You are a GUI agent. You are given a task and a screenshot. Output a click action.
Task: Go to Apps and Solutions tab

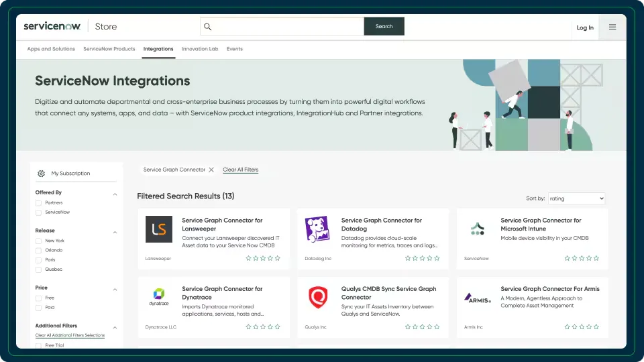click(51, 49)
